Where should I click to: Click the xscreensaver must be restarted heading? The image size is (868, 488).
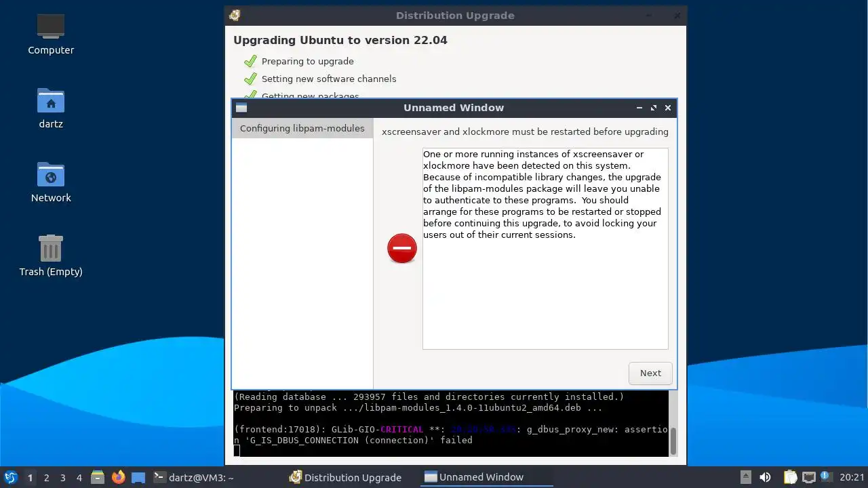(525, 131)
